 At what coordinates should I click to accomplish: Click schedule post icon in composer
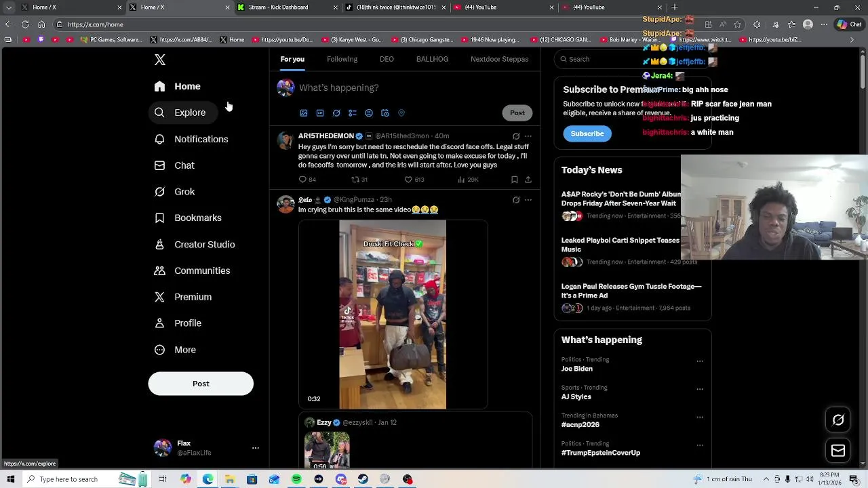tap(385, 113)
